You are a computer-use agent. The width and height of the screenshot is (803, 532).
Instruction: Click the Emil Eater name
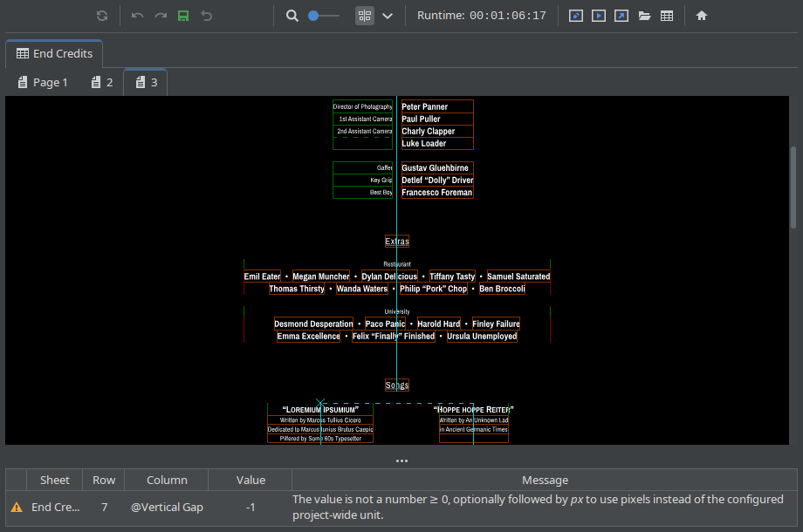click(x=262, y=276)
